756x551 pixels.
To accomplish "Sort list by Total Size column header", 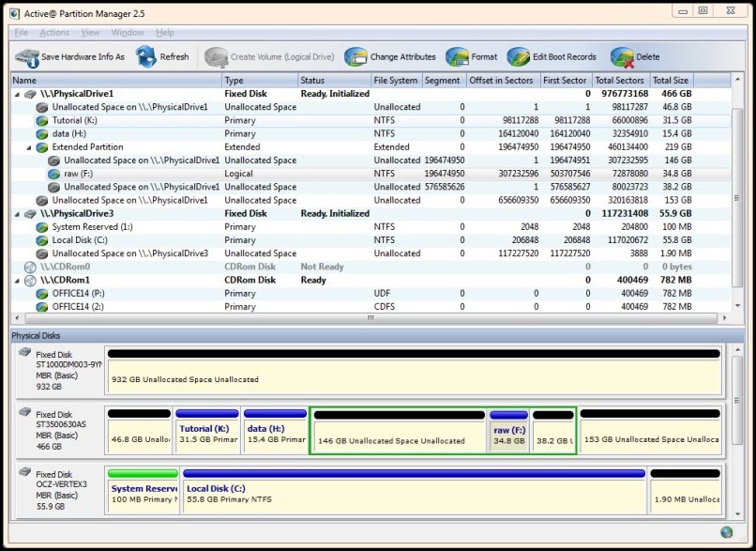I will pyautogui.click(x=672, y=81).
